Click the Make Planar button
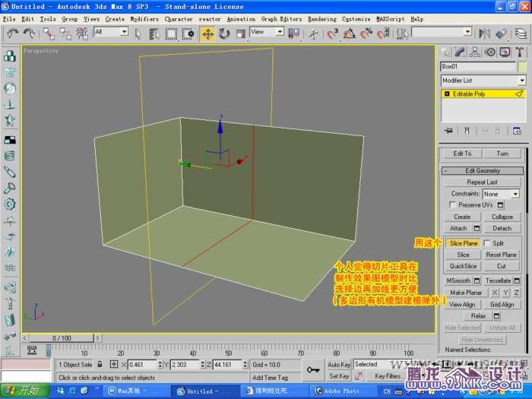This screenshot has width=532, height=399. (x=466, y=293)
